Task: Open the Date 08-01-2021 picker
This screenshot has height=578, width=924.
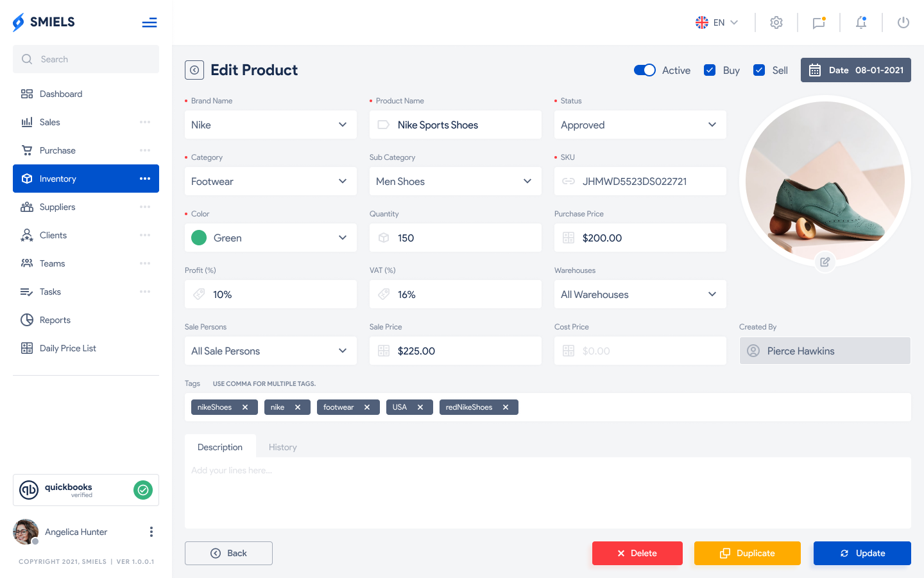Action: click(x=856, y=70)
